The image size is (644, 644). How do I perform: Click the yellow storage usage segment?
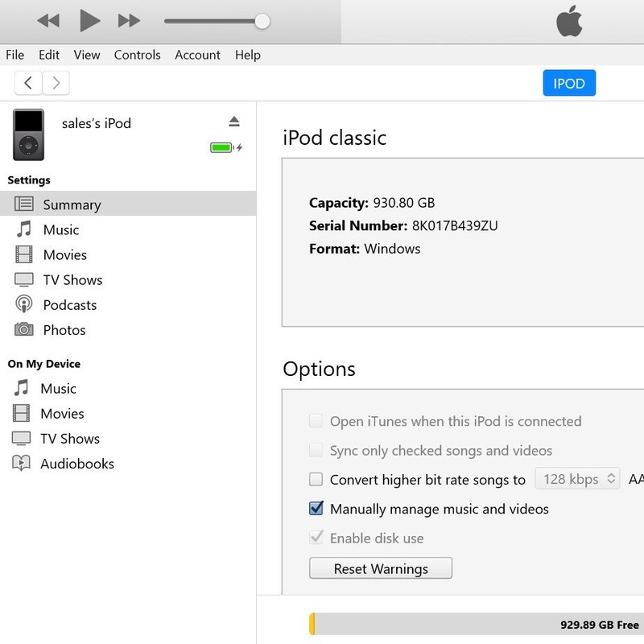312,624
